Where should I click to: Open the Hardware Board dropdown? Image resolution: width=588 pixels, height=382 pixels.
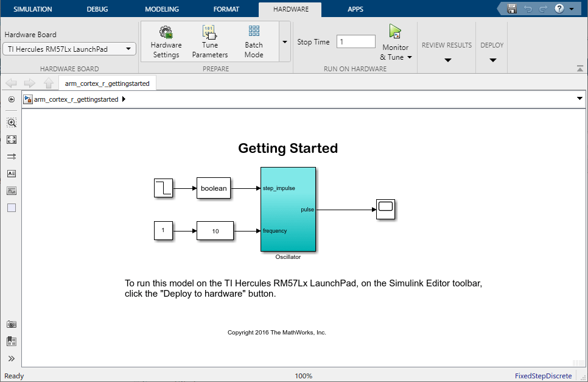[69, 49]
